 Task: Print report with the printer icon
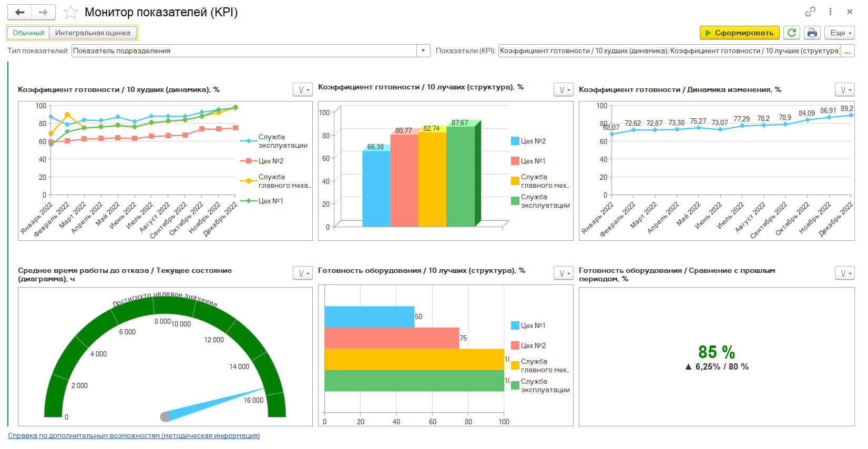coord(812,33)
